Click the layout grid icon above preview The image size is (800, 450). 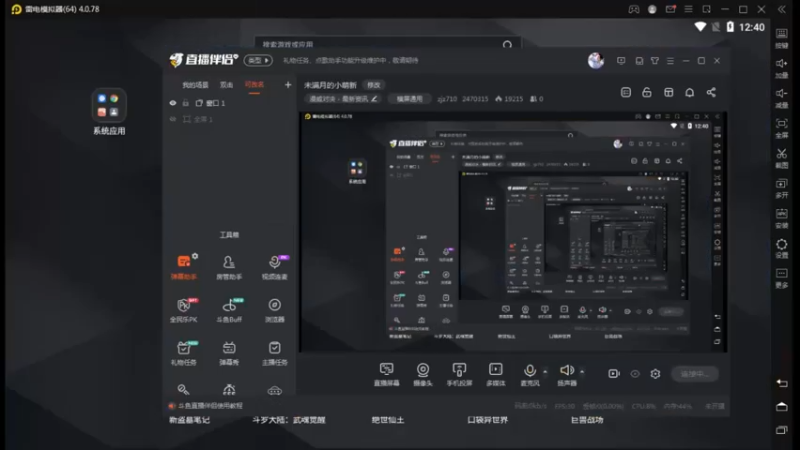pyautogui.click(x=668, y=92)
